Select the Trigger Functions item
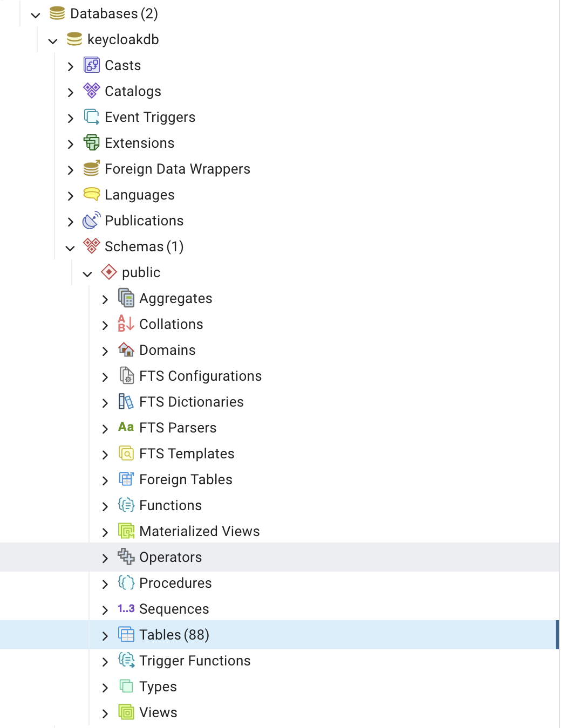Viewport: 573px width, 728px height. pos(194,661)
